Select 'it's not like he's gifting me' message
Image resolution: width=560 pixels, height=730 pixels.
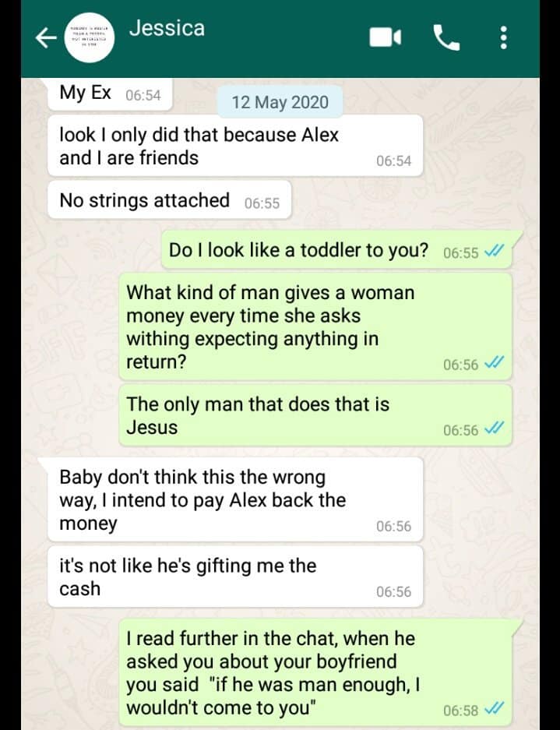pos(235,577)
